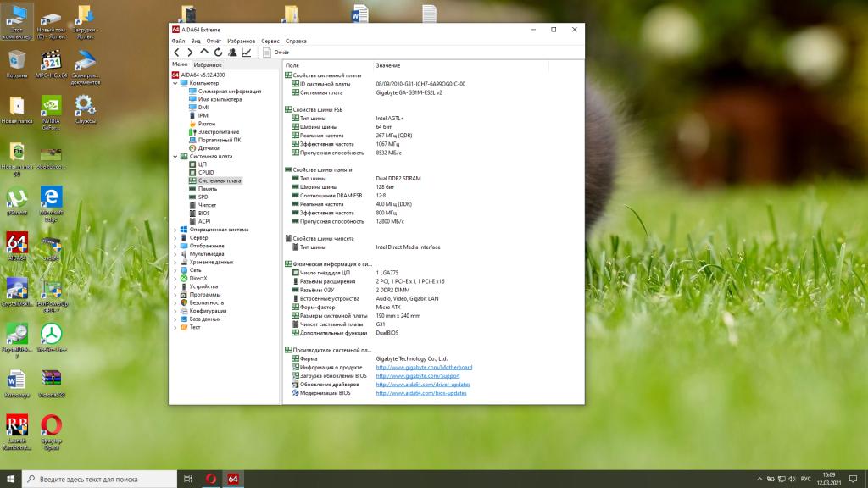Expand the Операционная система node
Viewport: 868px width, 488px height.
[x=175, y=230]
